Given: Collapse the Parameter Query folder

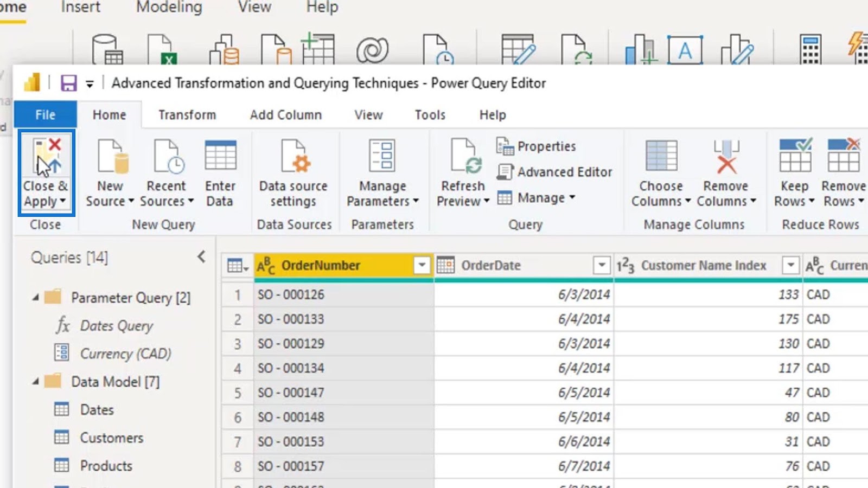Looking at the screenshot, I should click(36, 298).
